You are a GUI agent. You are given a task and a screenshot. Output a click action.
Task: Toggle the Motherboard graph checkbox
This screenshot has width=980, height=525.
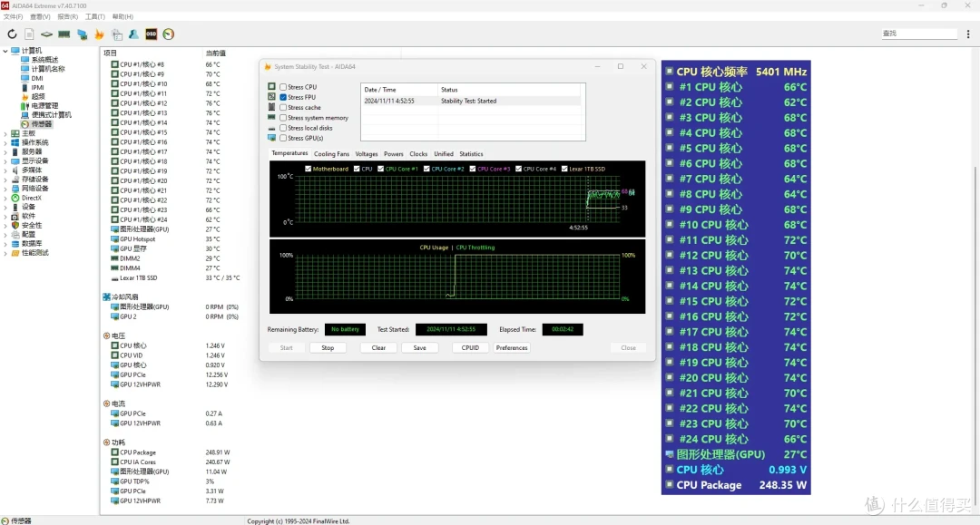(x=309, y=169)
